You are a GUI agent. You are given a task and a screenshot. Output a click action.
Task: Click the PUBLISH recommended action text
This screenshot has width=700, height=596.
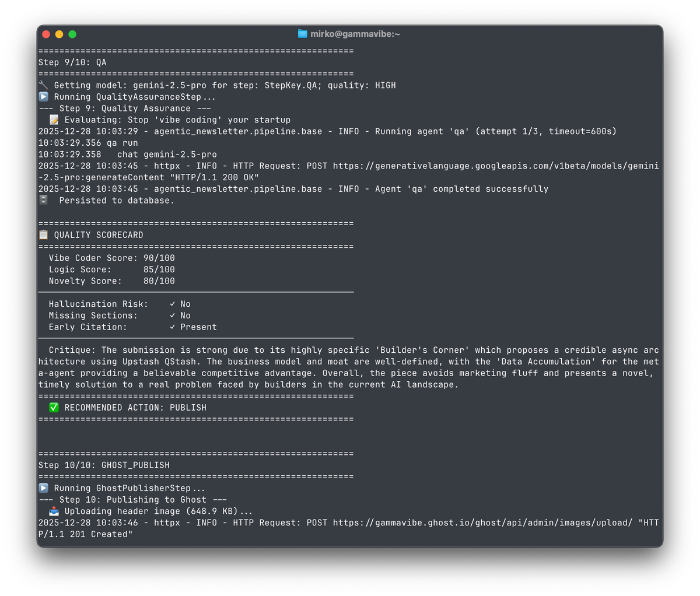[x=187, y=407]
